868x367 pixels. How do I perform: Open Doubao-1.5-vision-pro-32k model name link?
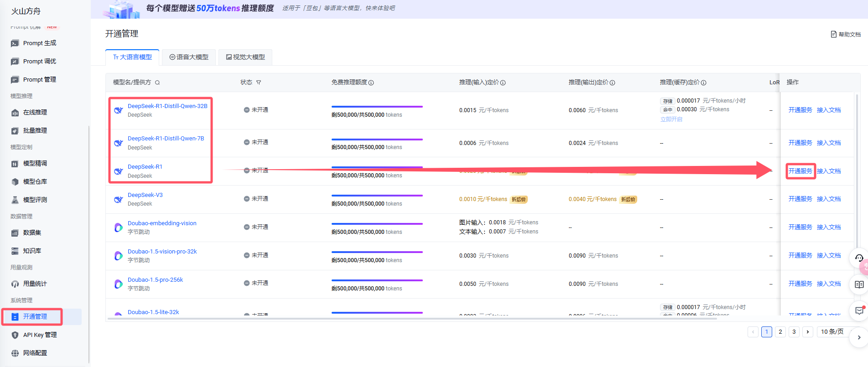click(x=162, y=251)
